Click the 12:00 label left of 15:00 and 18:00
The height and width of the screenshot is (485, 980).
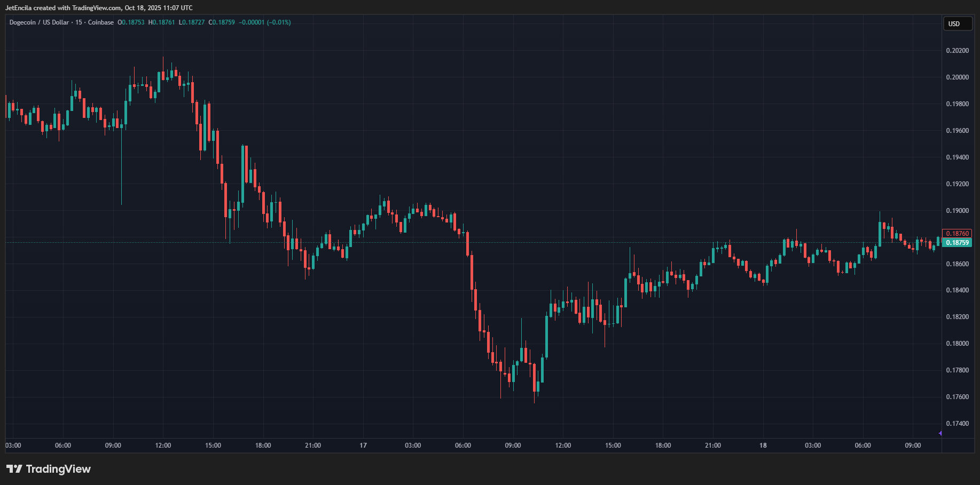163,446
